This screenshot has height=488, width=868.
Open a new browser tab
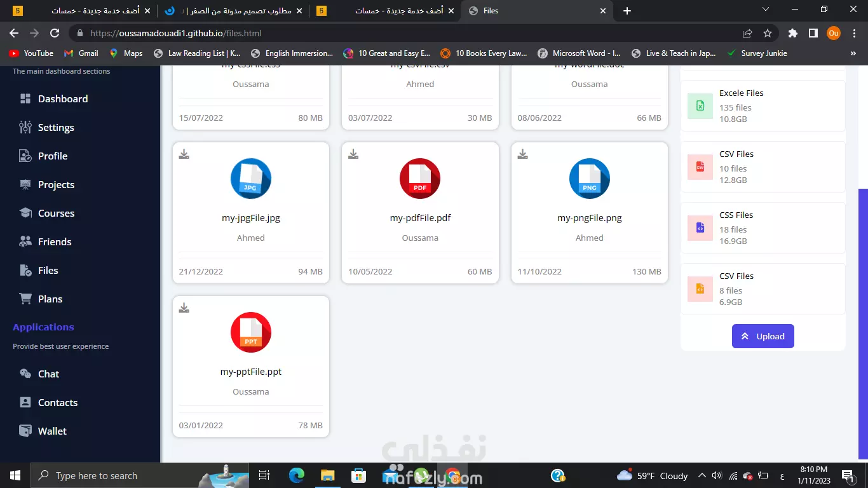[x=627, y=11]
